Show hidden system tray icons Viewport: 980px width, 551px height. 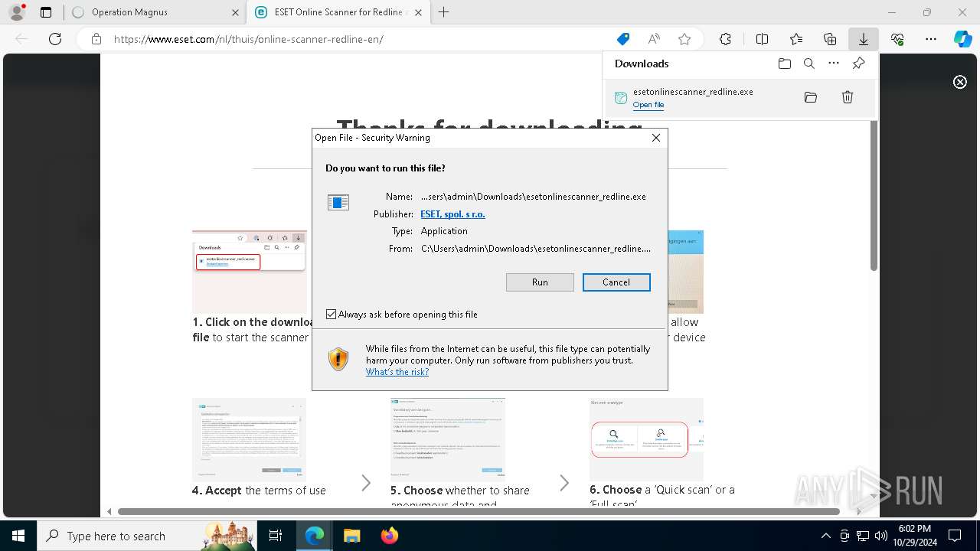825,536
